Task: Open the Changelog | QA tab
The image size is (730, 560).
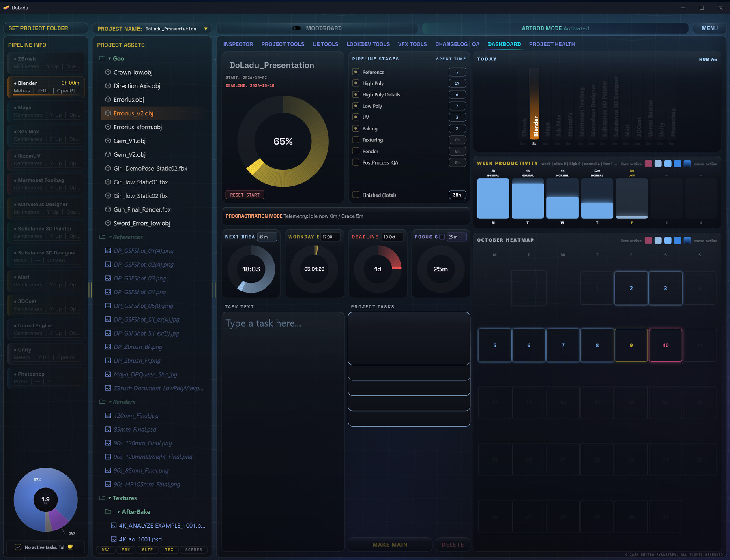Action: [x=457, y=44]
